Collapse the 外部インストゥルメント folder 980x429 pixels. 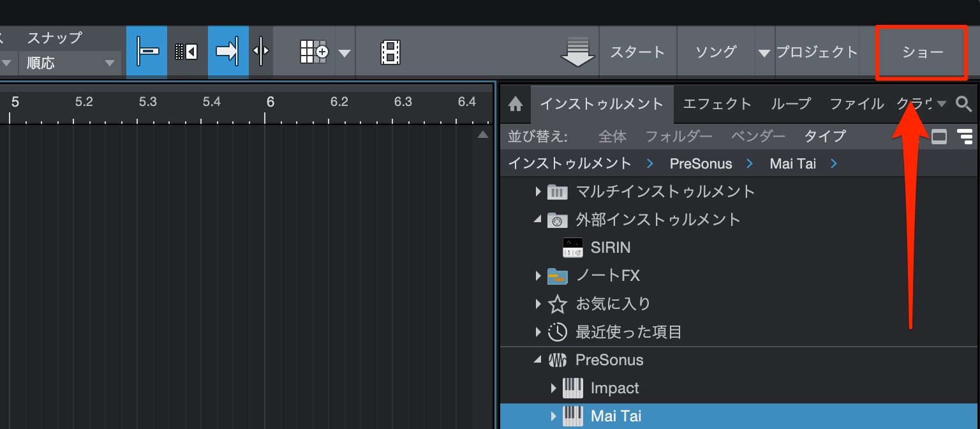click(x=537, y=220)
